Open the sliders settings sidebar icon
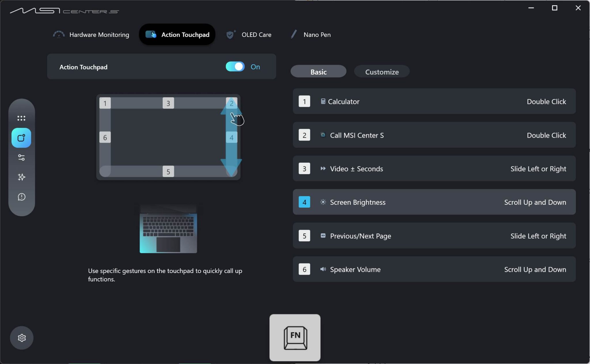This screenshot has width=590, height=364. 21,158
